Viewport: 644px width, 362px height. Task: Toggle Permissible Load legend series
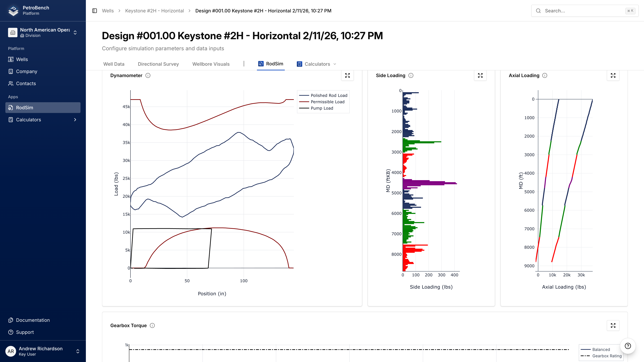[x=322, y=102]
